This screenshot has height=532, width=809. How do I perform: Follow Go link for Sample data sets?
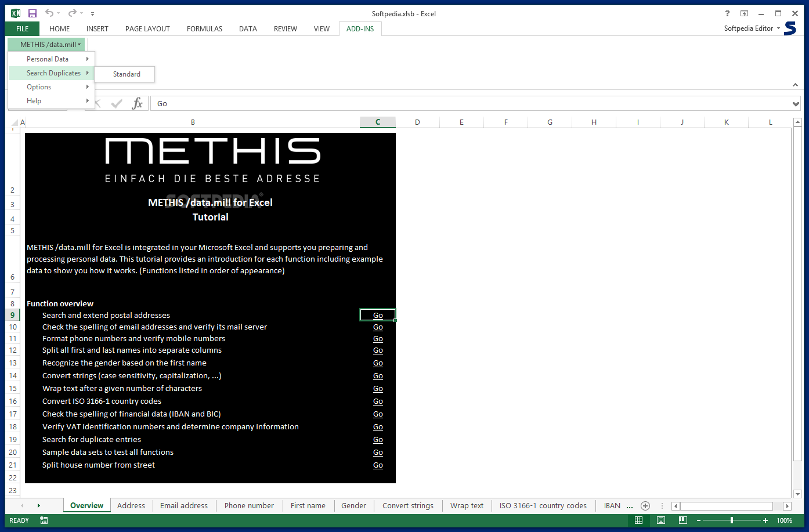click(x=378, y=453)
